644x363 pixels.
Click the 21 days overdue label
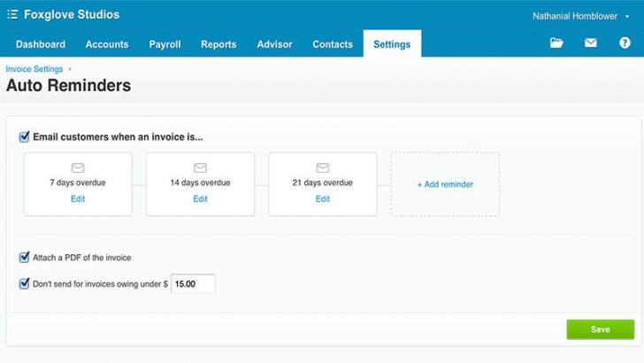(322, 182)
